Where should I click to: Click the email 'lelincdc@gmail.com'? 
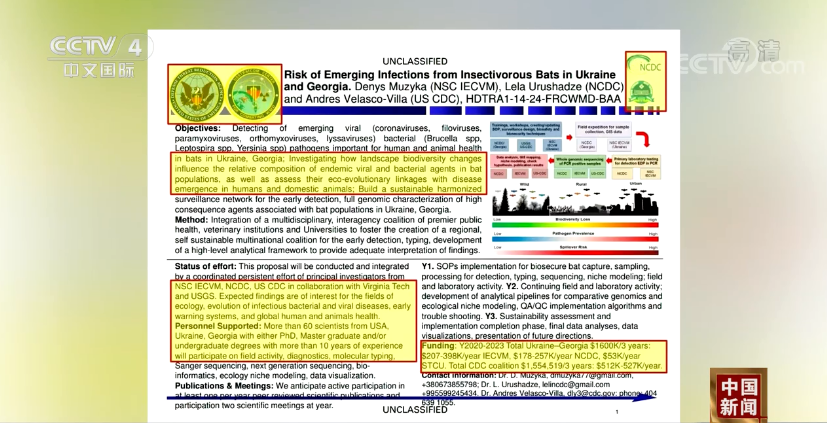coord(576,384)
